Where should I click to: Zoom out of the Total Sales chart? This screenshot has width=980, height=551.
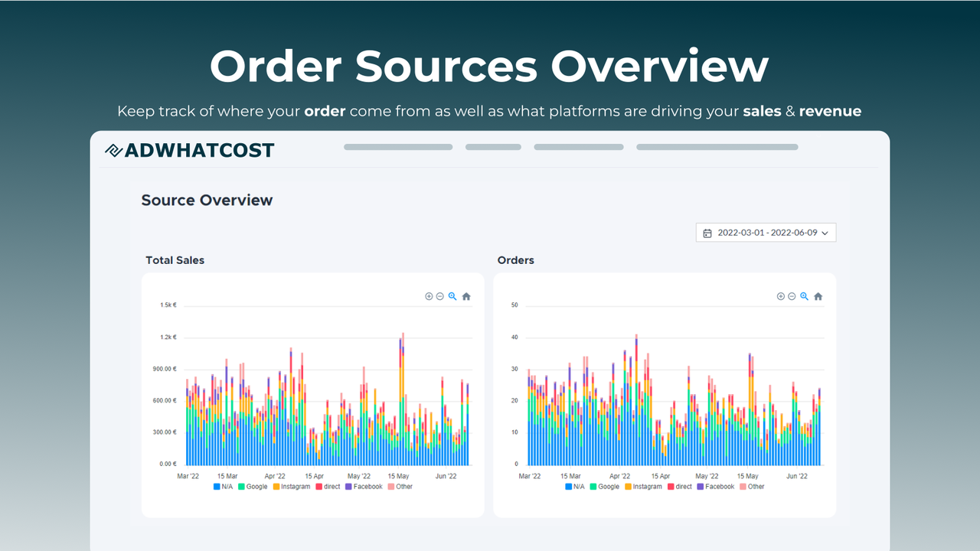(439, 296)
